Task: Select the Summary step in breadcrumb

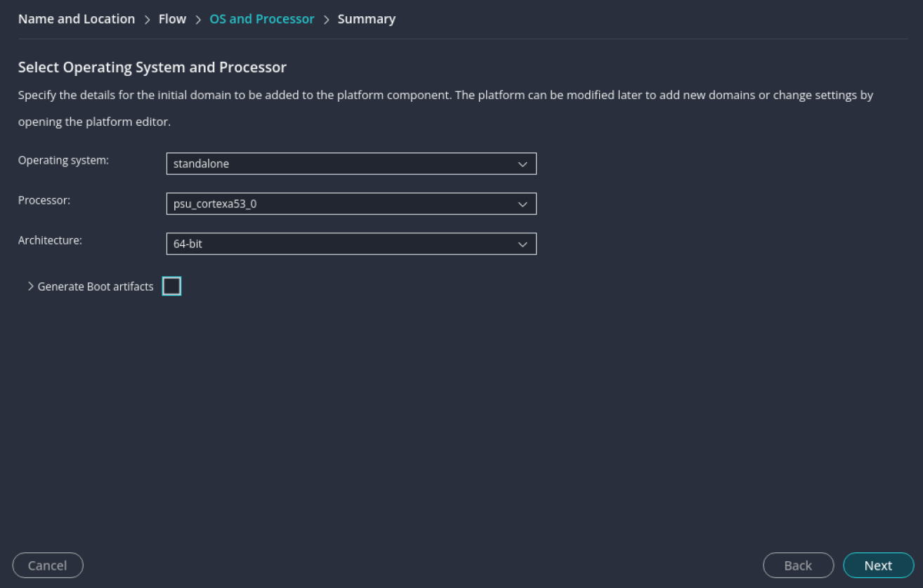Action: click(x=366, y=18)
